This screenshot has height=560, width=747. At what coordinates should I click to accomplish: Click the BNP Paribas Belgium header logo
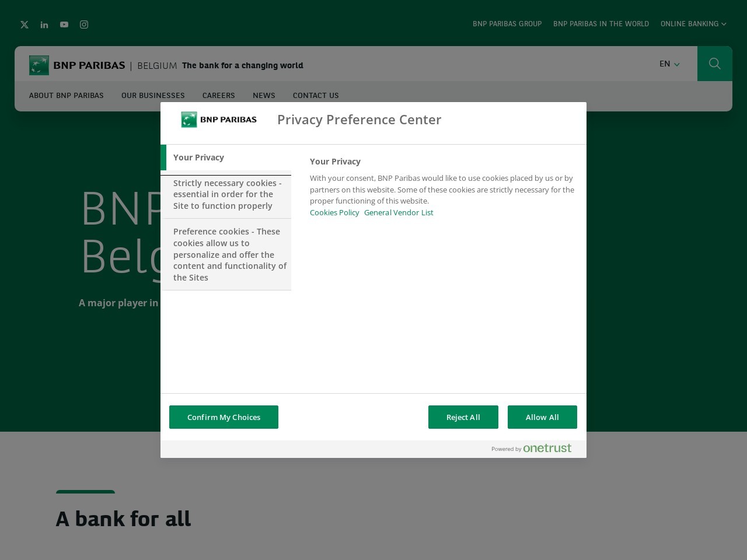[x=103, y=65]
